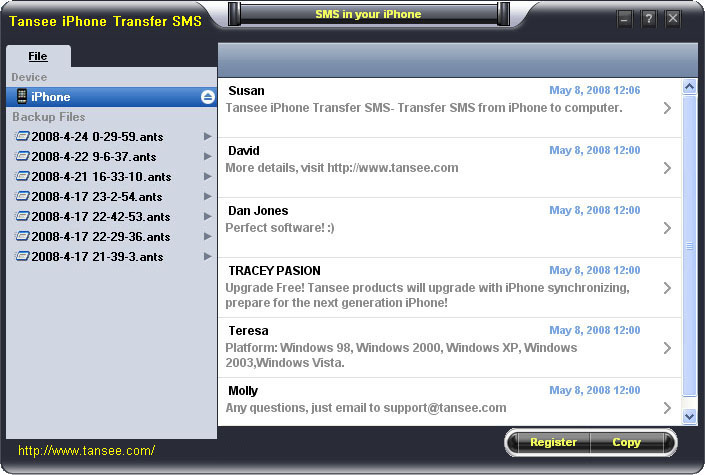The height and width of the screenshot is (475, 705).
Task: Open Susan's message with chevron
Action: (x=667, y=108)
